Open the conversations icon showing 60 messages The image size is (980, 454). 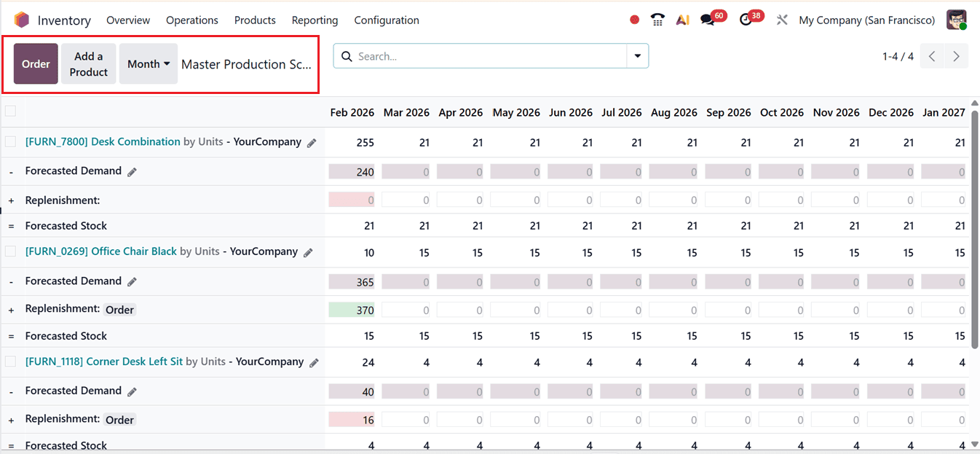tap(708, 19)
